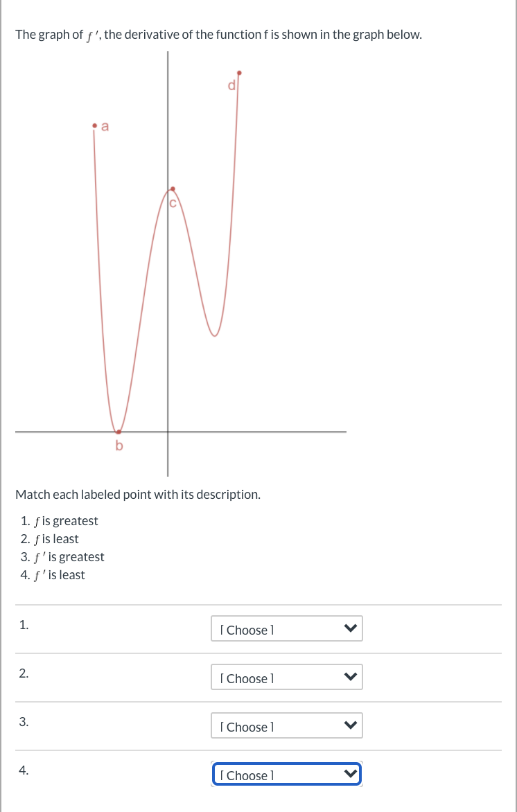Open the dropdown for question 3
Viewport: 517px width, 812px height.
pos(286,725)
